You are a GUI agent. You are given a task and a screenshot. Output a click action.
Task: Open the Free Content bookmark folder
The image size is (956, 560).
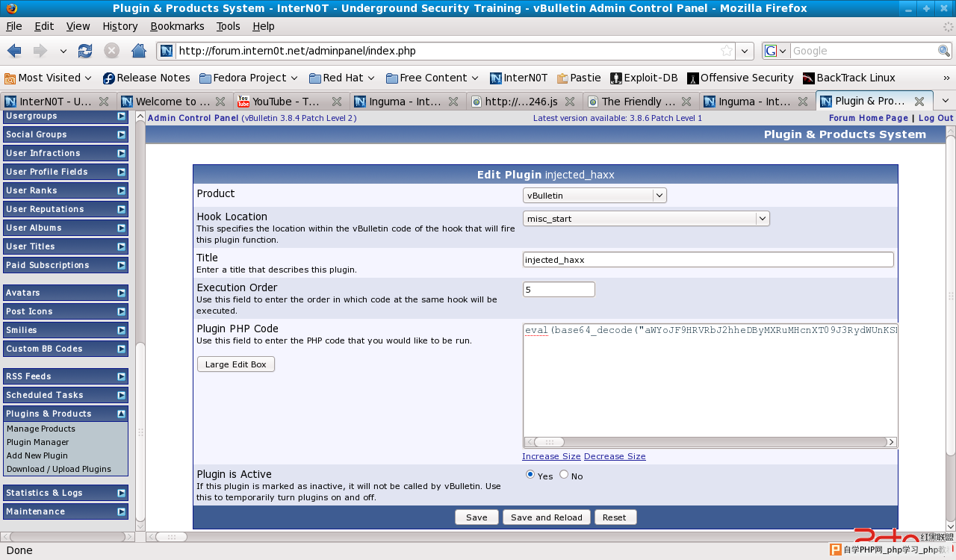[x=433, y=78]
